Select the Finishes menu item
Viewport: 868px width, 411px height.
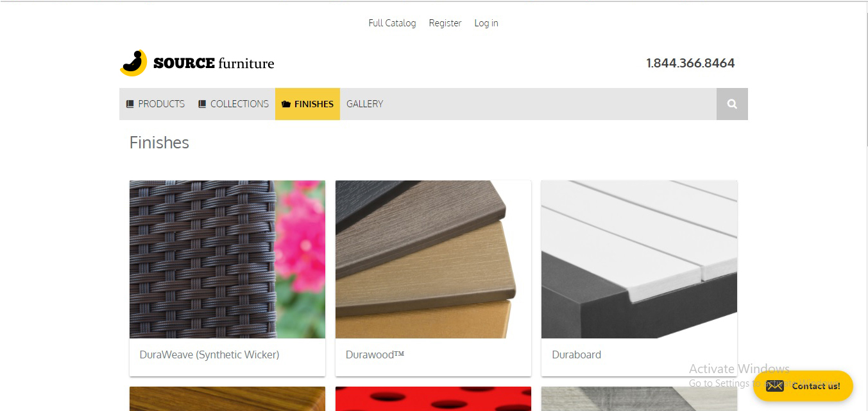coord(307,104)
